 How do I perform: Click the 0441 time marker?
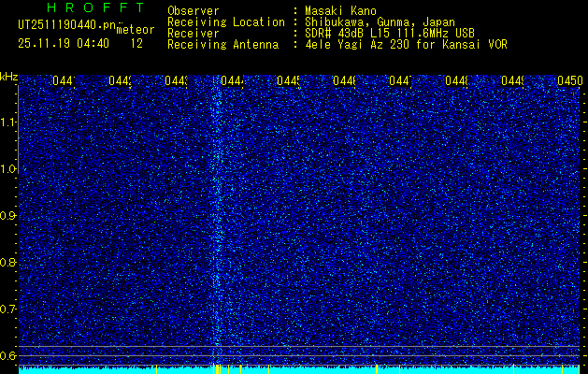tap(64, 80)
